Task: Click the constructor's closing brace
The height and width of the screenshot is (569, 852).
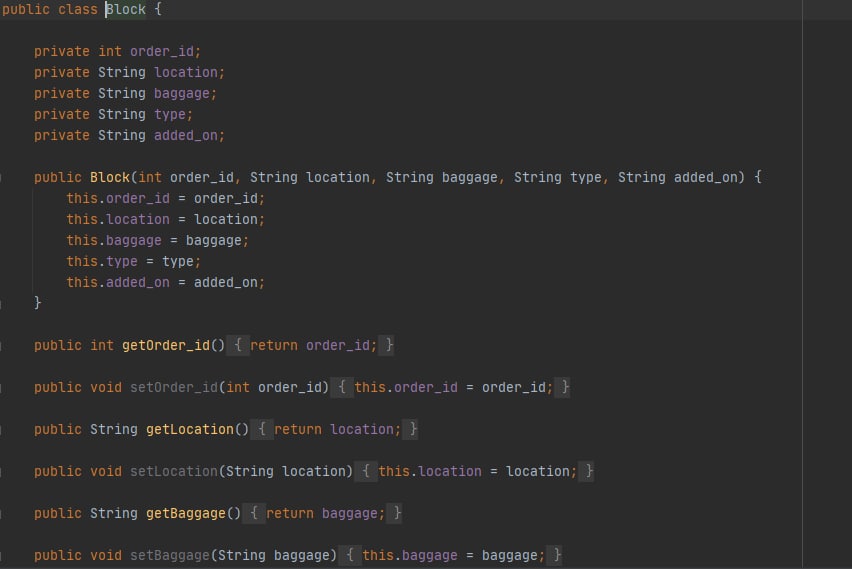Action: (x=37, y=303)
